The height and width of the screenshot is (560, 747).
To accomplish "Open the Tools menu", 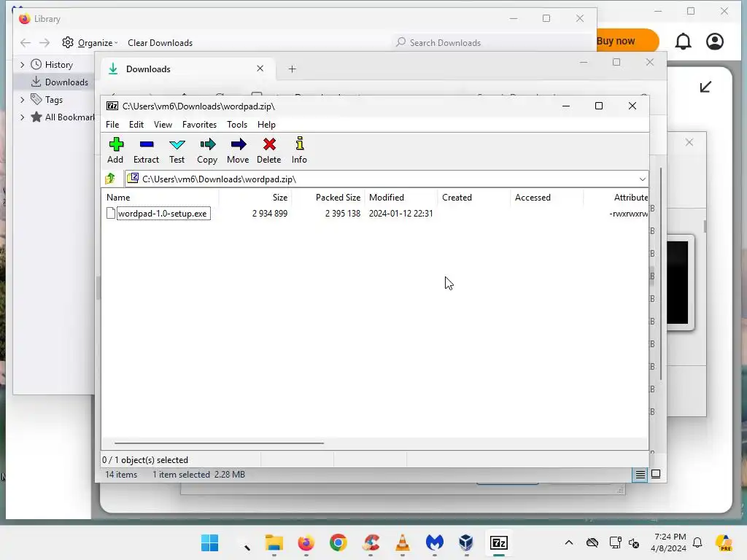I will pos(237,124).
